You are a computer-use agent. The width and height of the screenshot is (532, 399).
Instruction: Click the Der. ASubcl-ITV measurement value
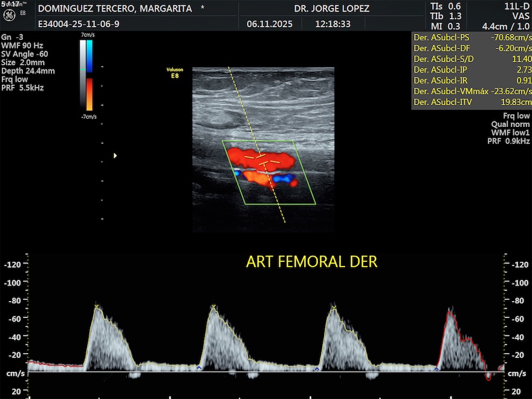pyautogui.click(x=514, y=102)
